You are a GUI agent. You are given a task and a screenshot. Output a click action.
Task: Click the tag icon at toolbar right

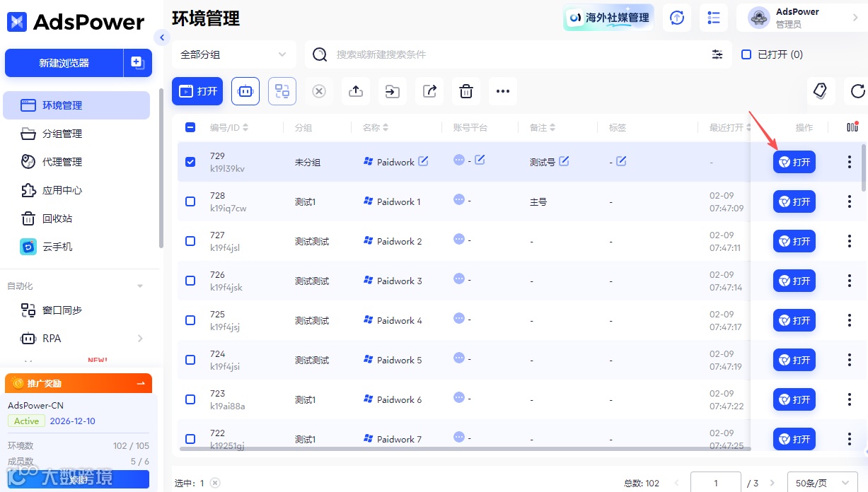[821, 91]
